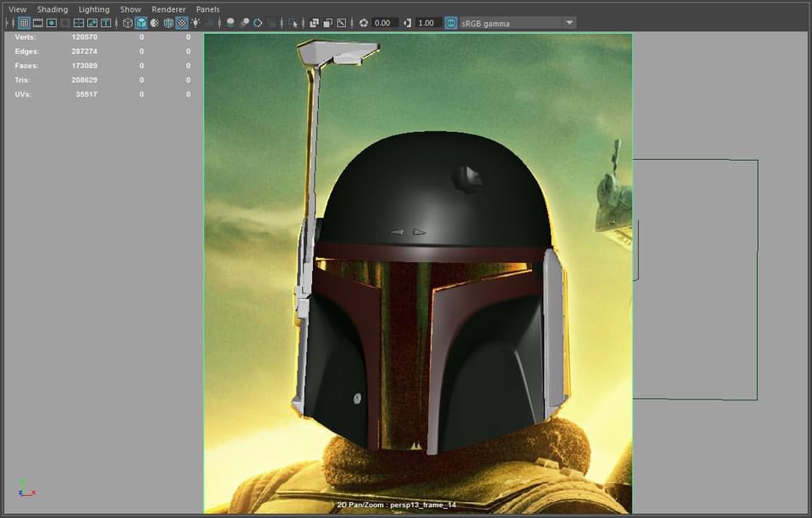Toggle the safe title overlay

(x=106, y=23)
